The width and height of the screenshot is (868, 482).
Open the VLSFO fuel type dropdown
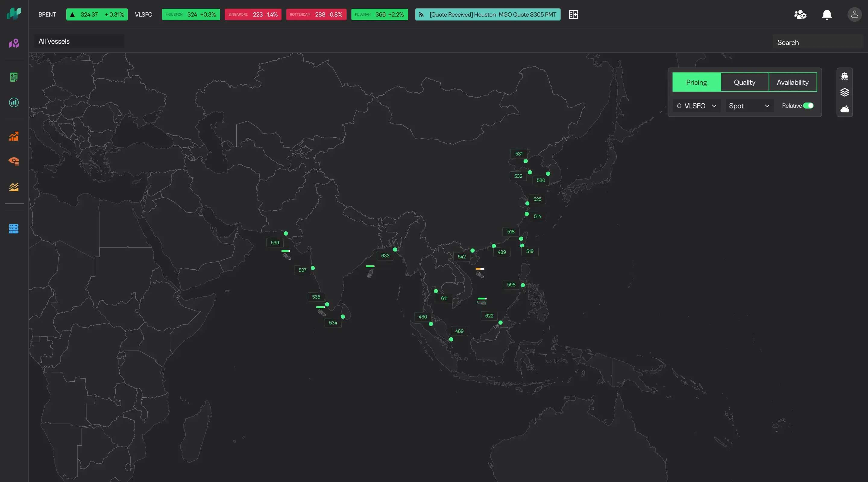click(x=696, y=106)
